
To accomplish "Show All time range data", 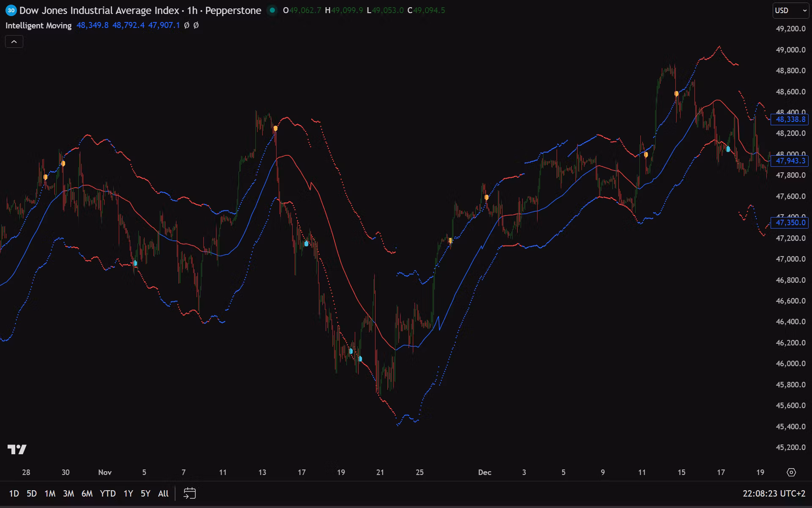I will pyautogui.click(x=163, y=494).
